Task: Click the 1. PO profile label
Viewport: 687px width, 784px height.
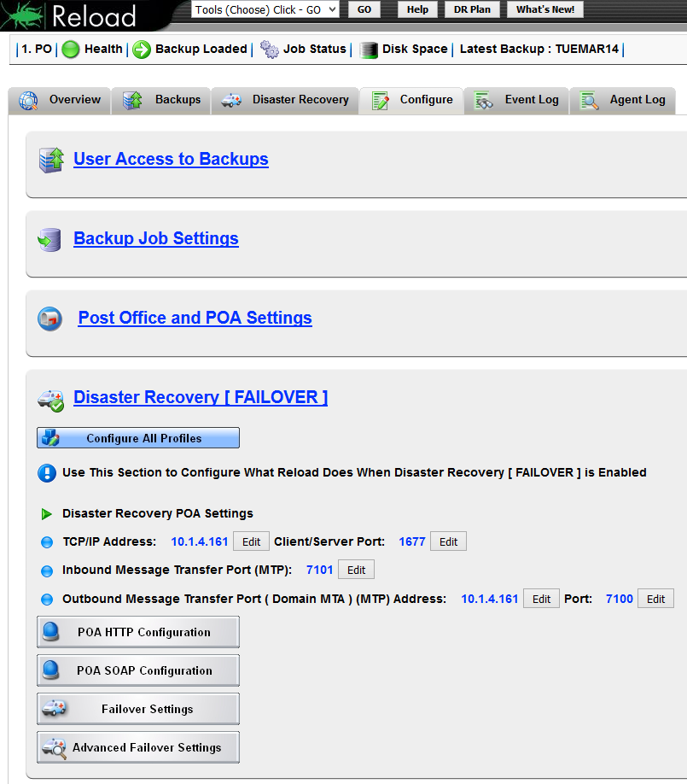Action: [x=37, y=49]
